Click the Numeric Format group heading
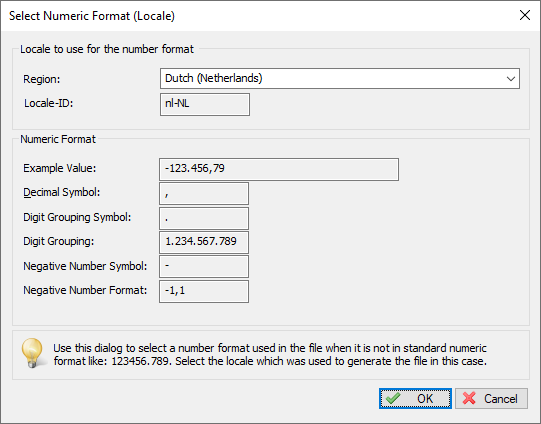Screen dimensions: 541x424 58,139
